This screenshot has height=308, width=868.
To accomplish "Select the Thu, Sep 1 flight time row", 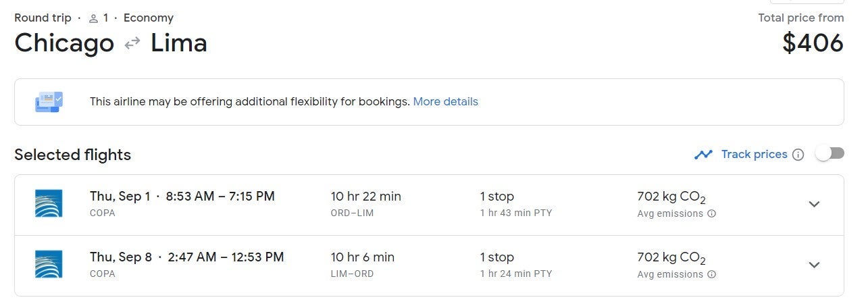I will tap(182, 197).
